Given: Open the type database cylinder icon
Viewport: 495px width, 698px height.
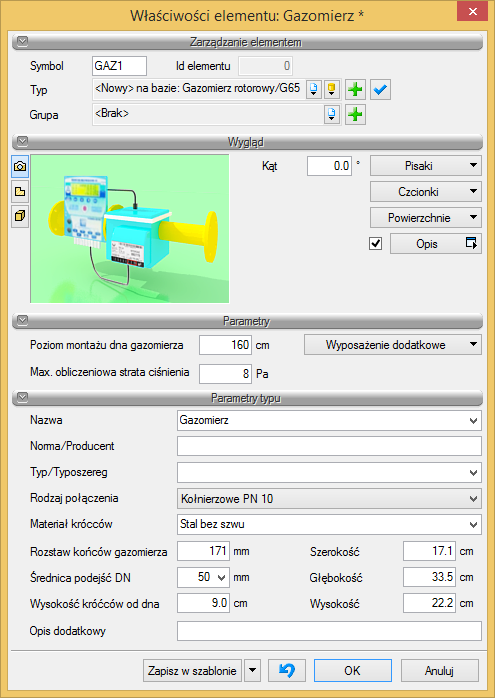Looking at the screenshot, I should pos(331,89).
